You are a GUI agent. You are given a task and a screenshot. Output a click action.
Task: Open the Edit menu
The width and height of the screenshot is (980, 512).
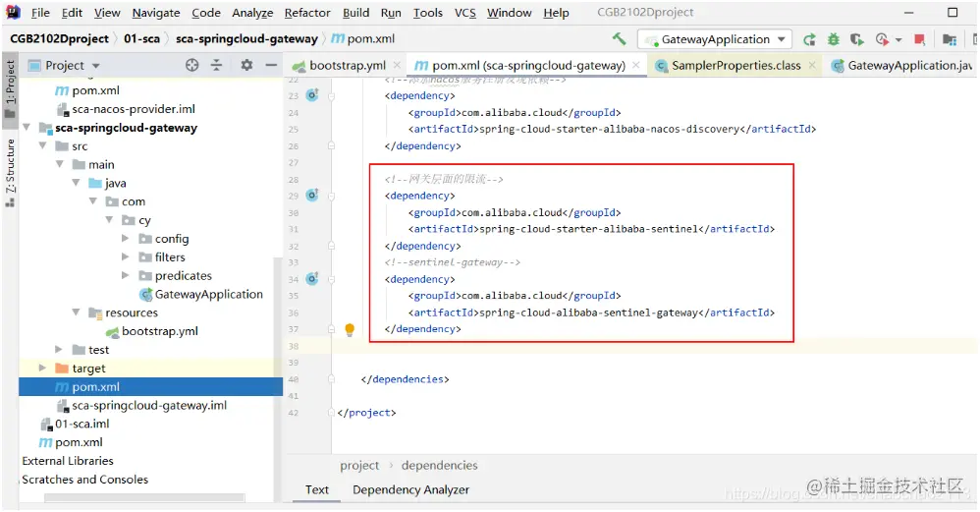(x=72, y=13)
